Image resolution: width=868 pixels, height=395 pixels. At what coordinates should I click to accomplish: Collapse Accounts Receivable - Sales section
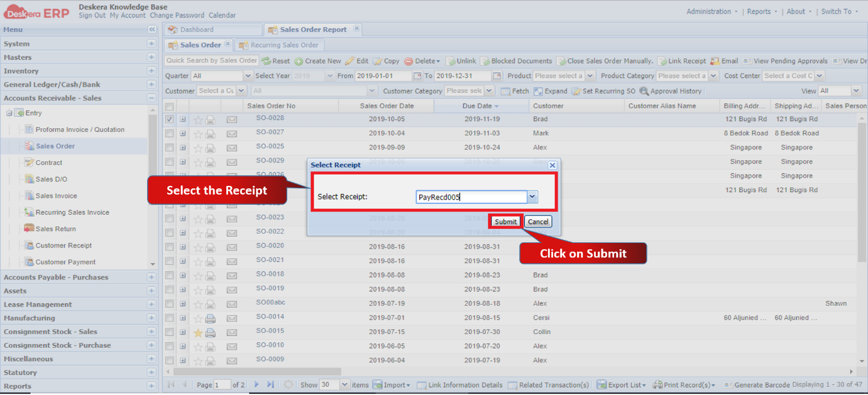pos(151,98)
